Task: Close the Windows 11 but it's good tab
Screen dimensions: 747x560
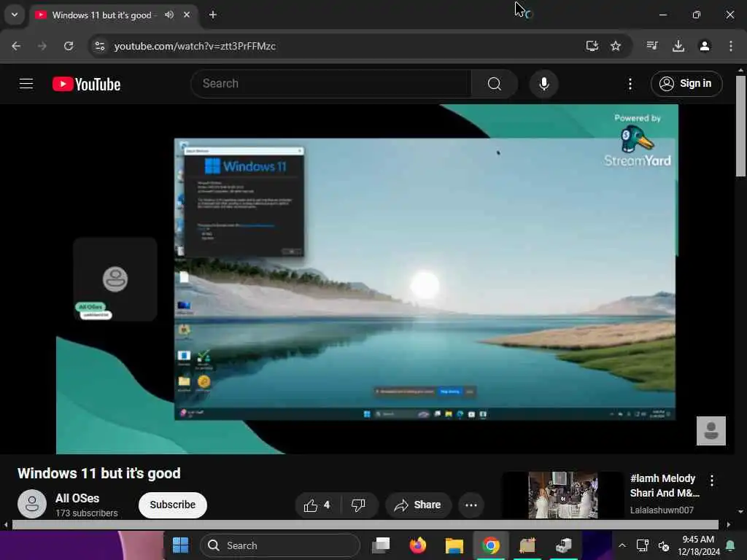Action: tap(187, 15)
